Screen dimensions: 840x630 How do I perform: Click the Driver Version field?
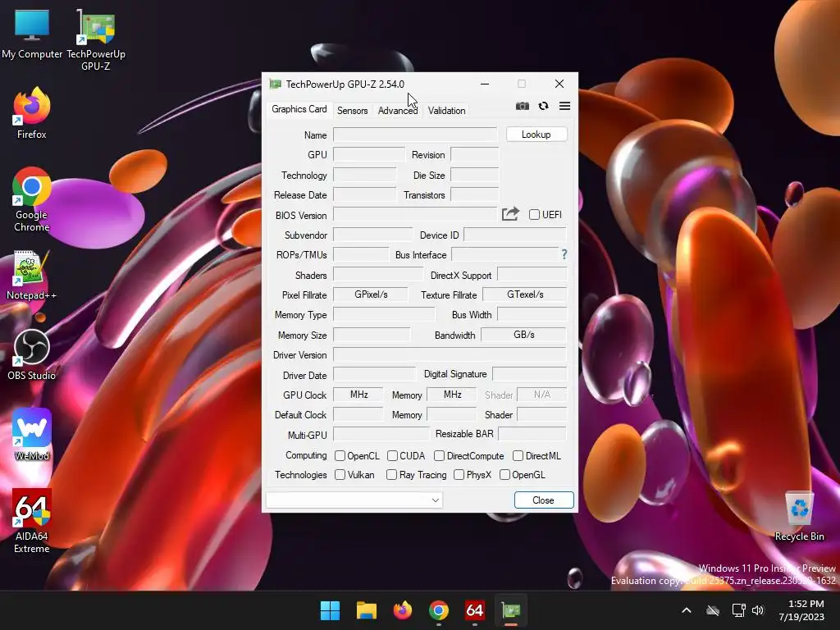(x=450, y=354)
